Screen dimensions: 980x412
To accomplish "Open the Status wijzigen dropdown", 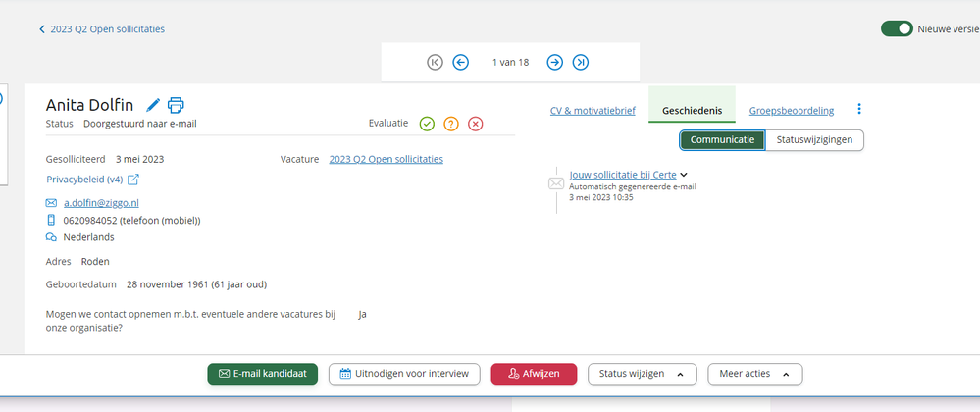I will tap(642, 374).
